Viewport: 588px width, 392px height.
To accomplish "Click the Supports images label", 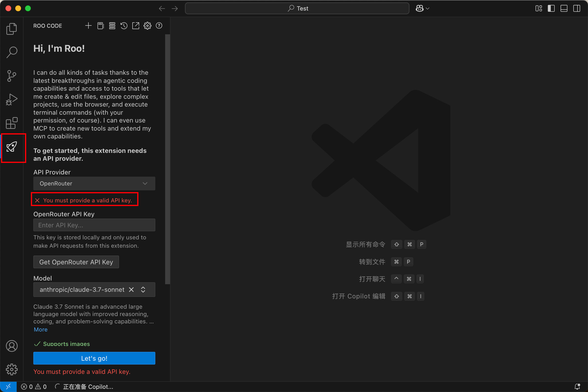I will [66, 344].
